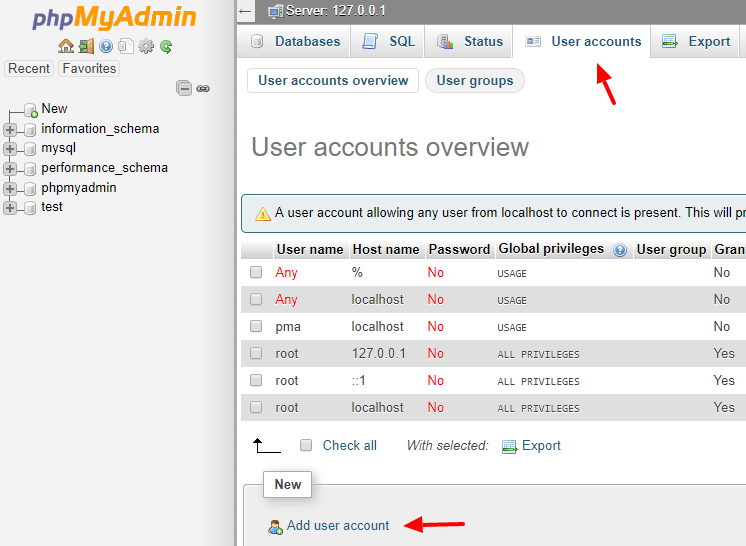Expand the test tree node
Viewport: 746px width, 546px height.
point(10,208)
